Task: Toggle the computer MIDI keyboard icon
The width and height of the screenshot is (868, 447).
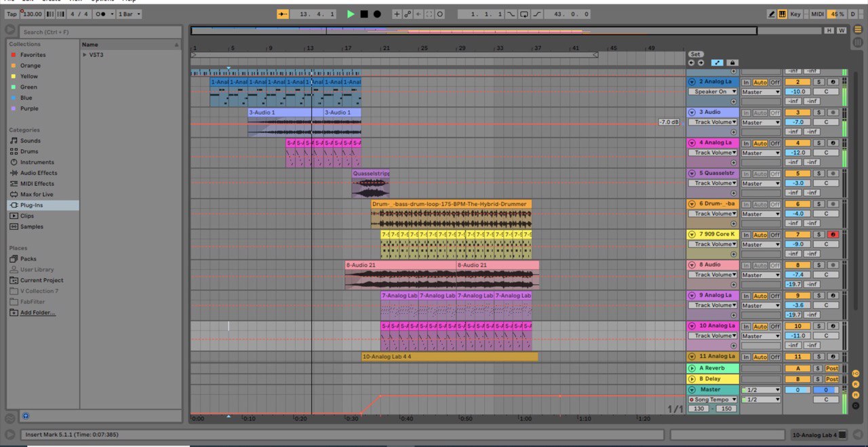Action: click(783, 14)
